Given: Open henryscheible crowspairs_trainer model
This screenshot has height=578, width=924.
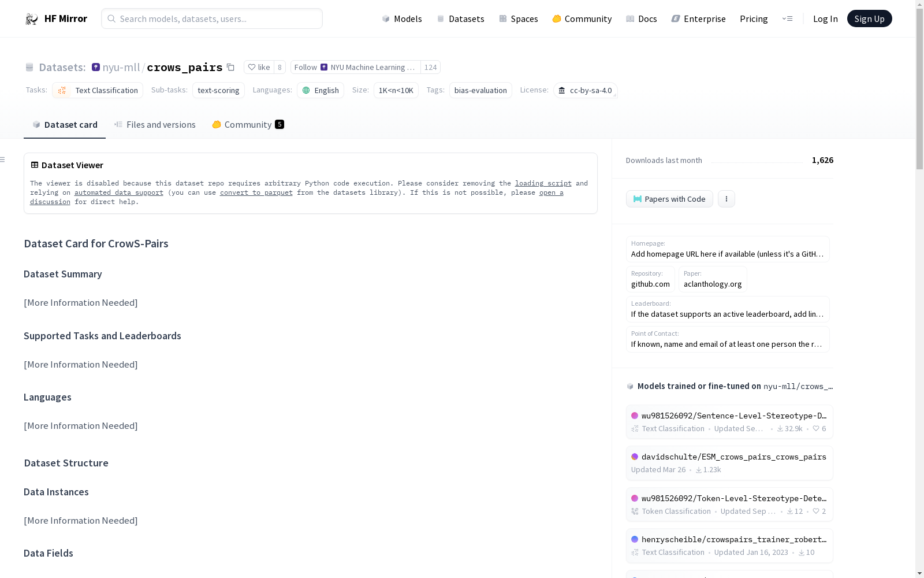Looking at the screenshot, I should (x=729, y=546).
